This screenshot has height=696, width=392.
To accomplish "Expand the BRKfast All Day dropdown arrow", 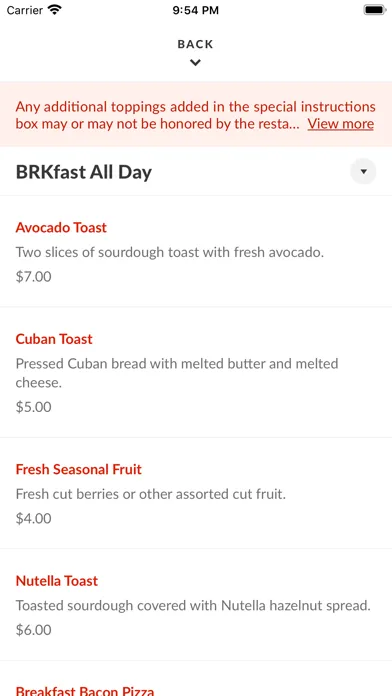I will [363, 171].
